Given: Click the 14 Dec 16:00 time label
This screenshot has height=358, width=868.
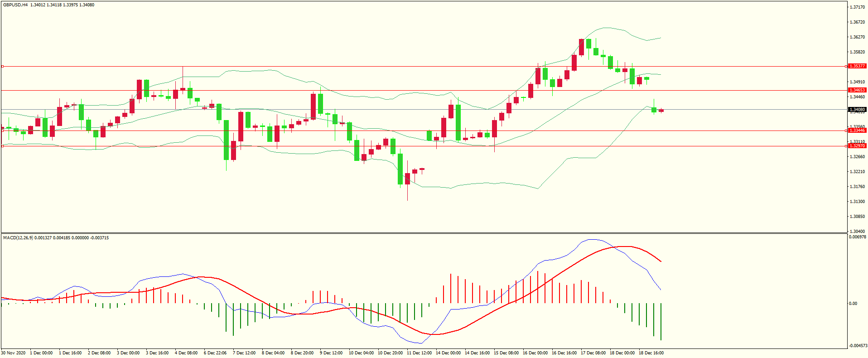Looking at the screenshot, I should [477, 353].
